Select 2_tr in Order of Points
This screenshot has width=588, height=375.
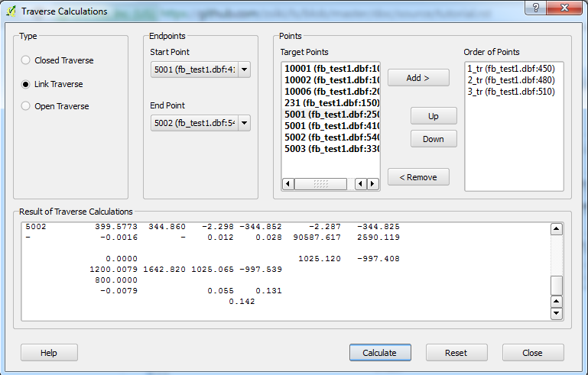point(510,80)
